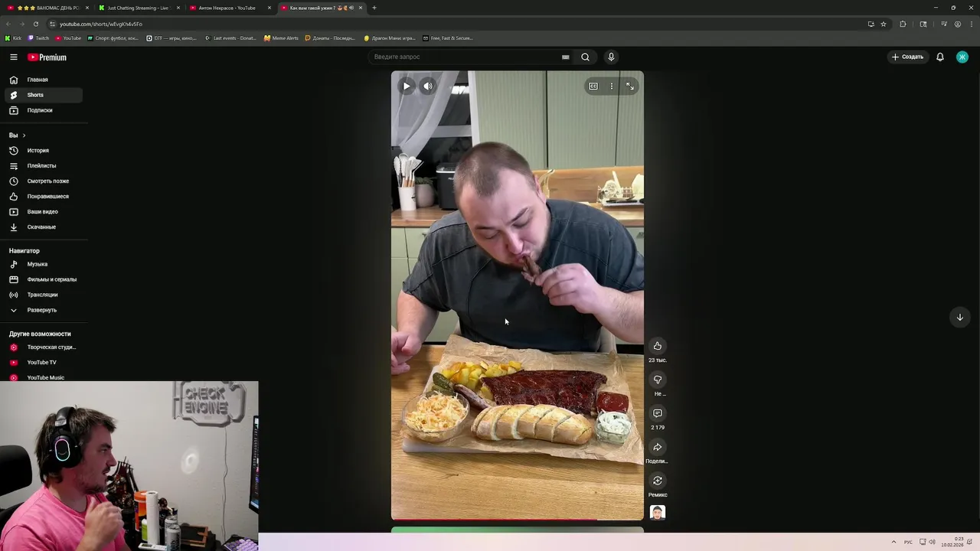980x551 pixels.
Task: Select Shorts in the sidebar
Action: (43, 95)
